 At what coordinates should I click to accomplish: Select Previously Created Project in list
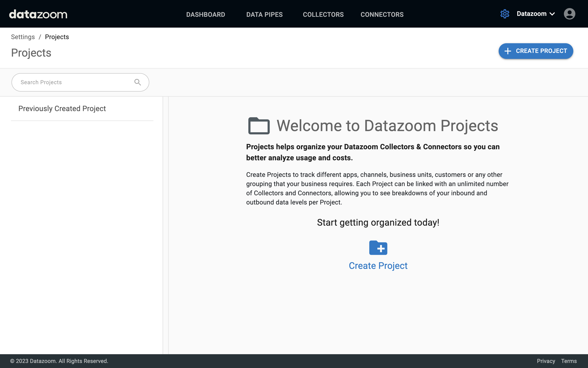(82, 109)
